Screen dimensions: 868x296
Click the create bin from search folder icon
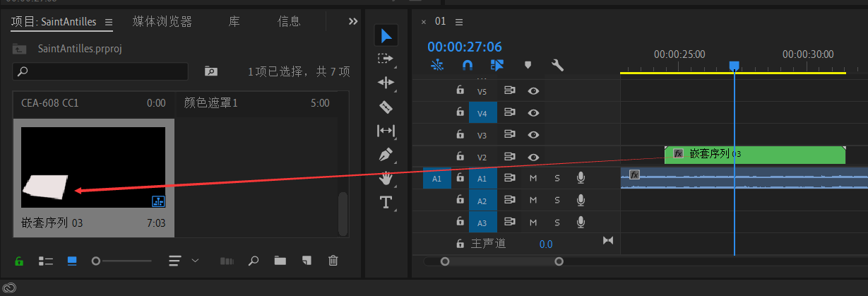click(x=210, y=71)
